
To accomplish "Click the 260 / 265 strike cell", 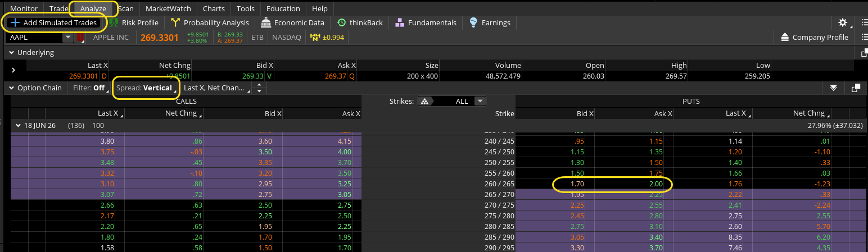I will [x=499, y=184].
